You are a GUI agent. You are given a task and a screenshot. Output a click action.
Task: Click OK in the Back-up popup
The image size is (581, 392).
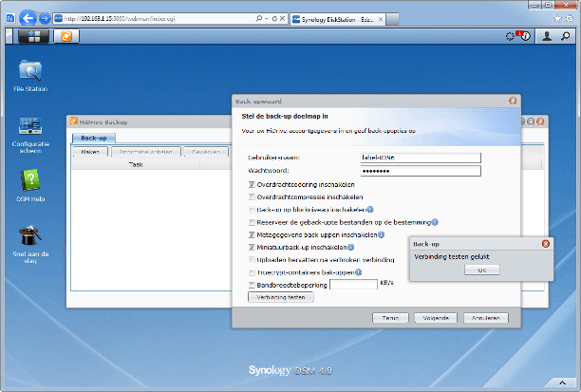click(482, 271)
